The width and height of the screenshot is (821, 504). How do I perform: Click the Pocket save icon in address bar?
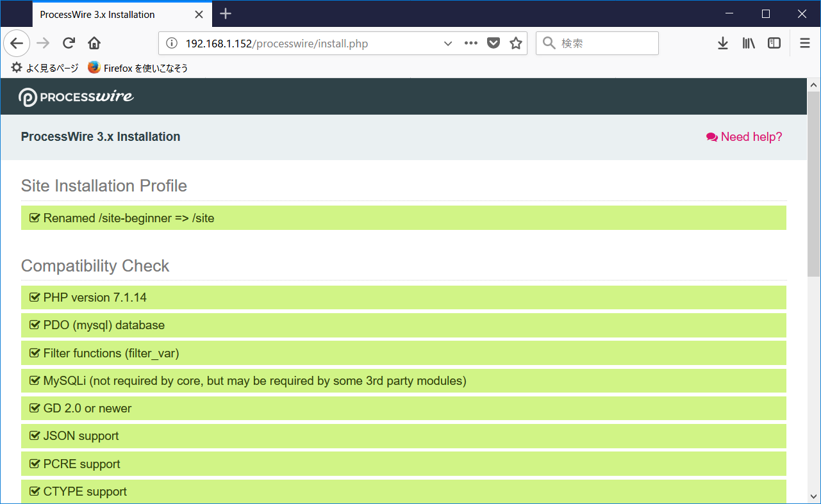point(493,43)
